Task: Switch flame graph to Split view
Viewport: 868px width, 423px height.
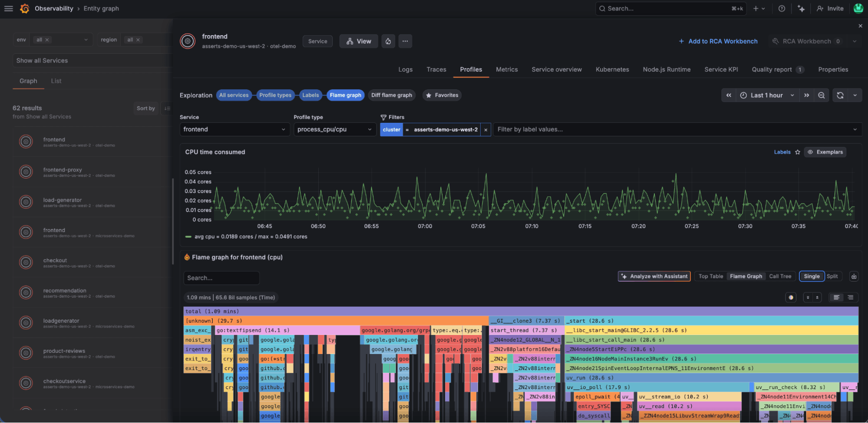Action: pyautogui.click(x=832, y=276)
